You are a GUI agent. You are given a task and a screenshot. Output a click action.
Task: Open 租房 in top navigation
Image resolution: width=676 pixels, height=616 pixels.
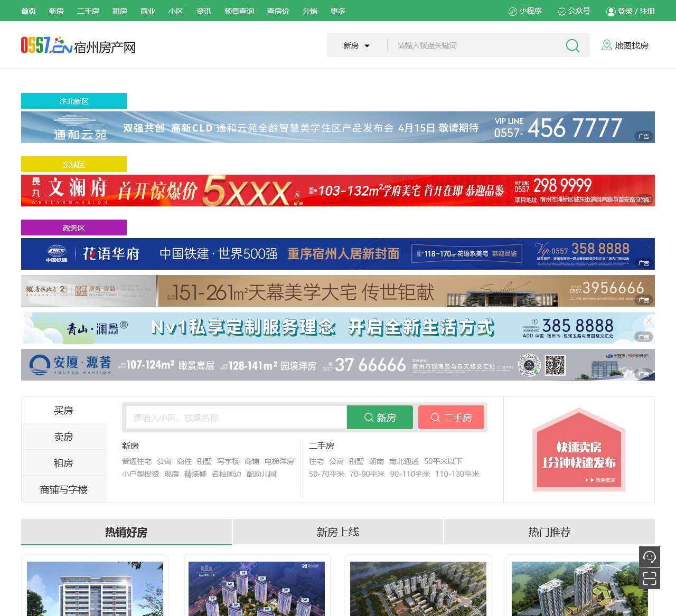coord(120,11)
